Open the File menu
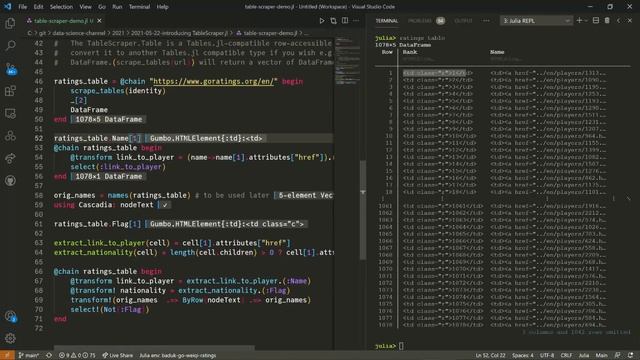The height and width of the screenshot is (360, 640). tap(23, 7)
